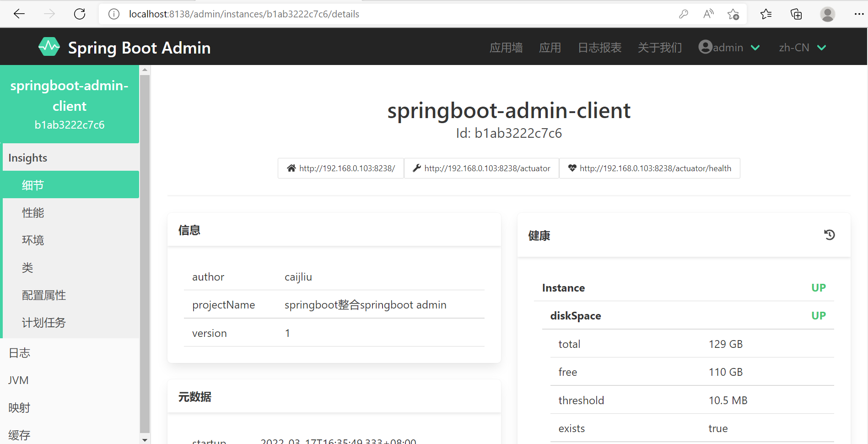Open the 缓存 sidebar section

pos(70,435)
